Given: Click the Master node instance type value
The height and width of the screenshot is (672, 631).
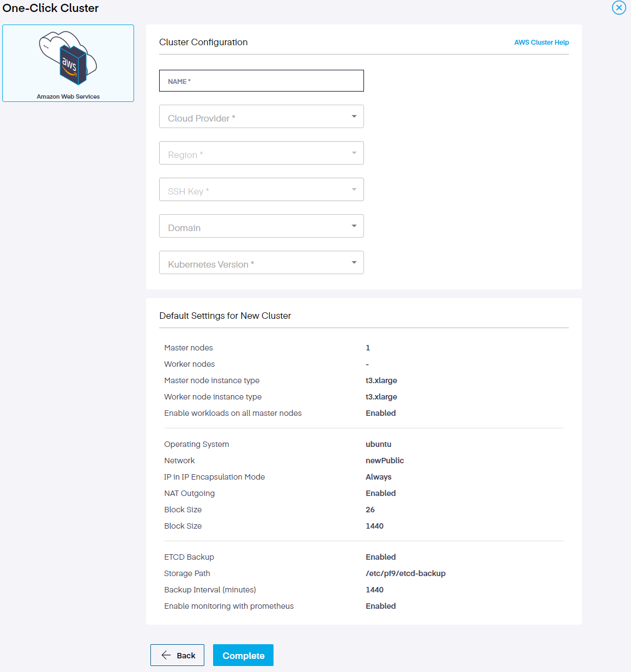Looking at the screenshot, I should 381,380.
